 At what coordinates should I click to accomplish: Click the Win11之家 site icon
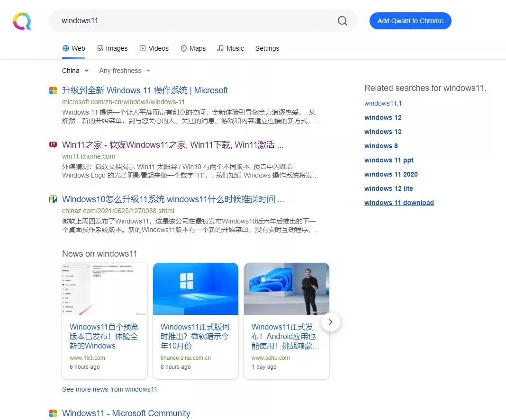tap(53, 144)
